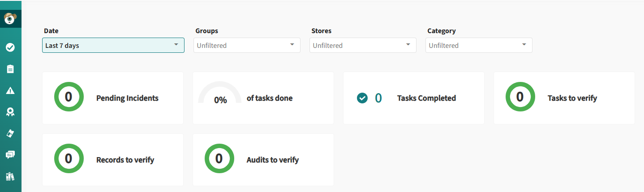Open the app logo at sidebar top

tap(10, 19)
